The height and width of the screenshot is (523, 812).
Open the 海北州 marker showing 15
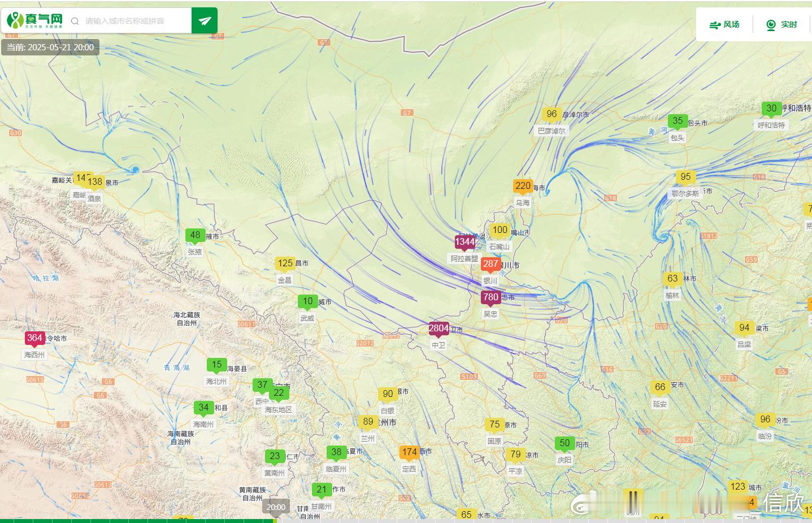pyautogui.click(x=216, y=365)
